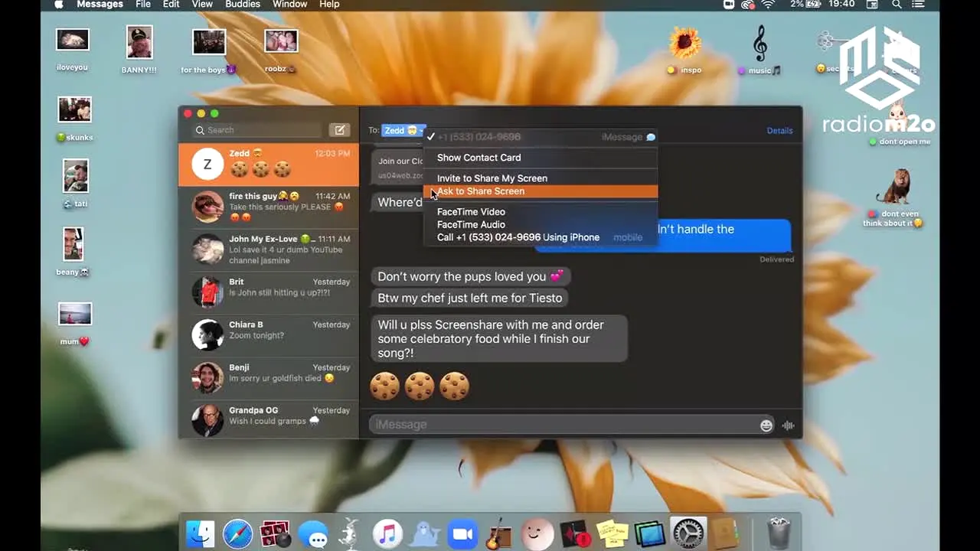The height and width of the screenshot is (551, 980).
Task: Expand the Zedd recipient dropdown arrow
Action: coord(421,131)
